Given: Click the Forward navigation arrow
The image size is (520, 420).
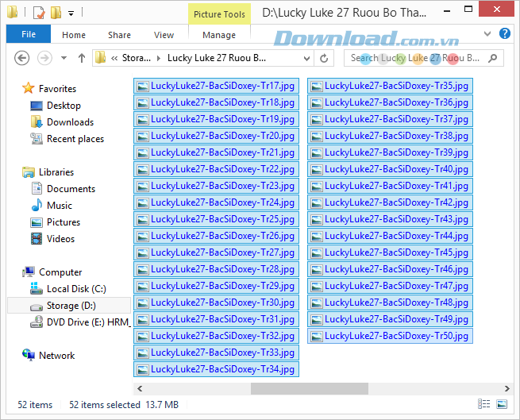Looking at the screenshot, I should pyautogui.click(x=44, y=59).
